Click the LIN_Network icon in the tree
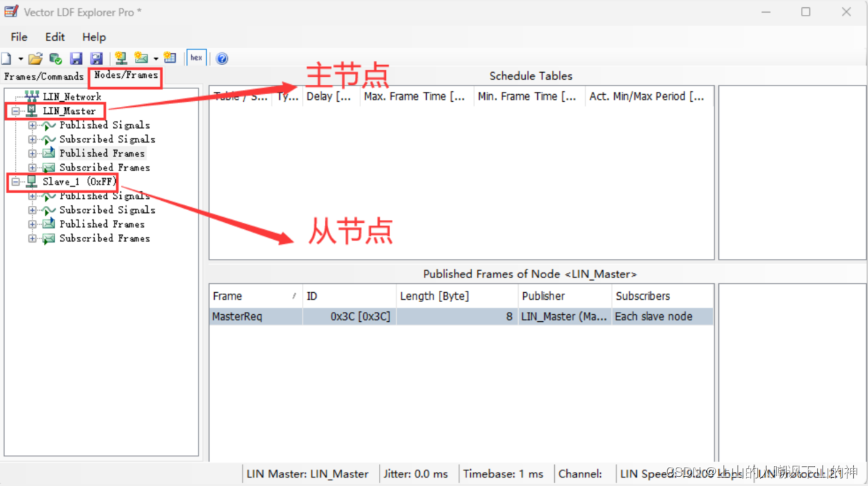Image resolution: width=868 pixels, height=486 pixels. [x=32, y=96]
